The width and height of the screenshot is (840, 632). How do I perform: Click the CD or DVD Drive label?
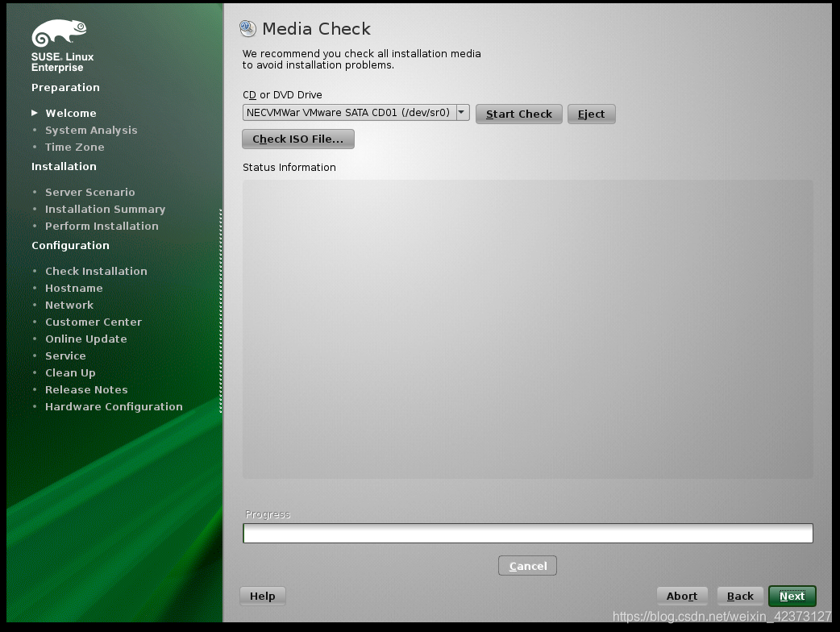pyautogui.click(x=282, y=95)
